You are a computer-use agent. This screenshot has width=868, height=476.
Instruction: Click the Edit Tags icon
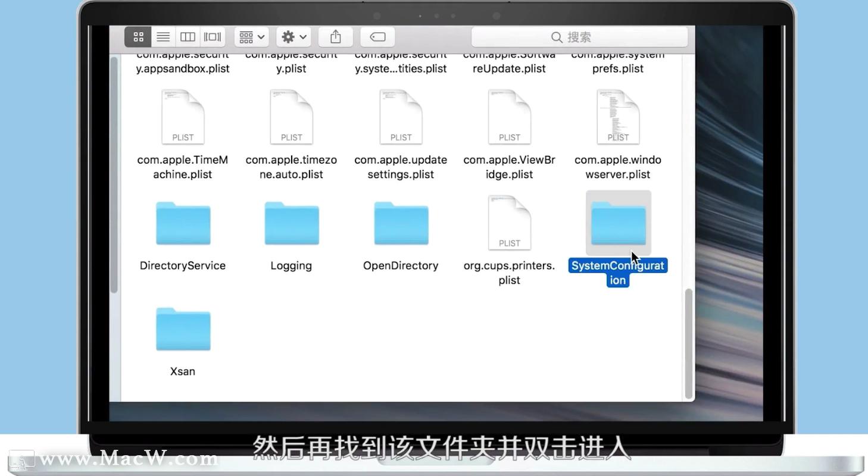tap(377, 36)
